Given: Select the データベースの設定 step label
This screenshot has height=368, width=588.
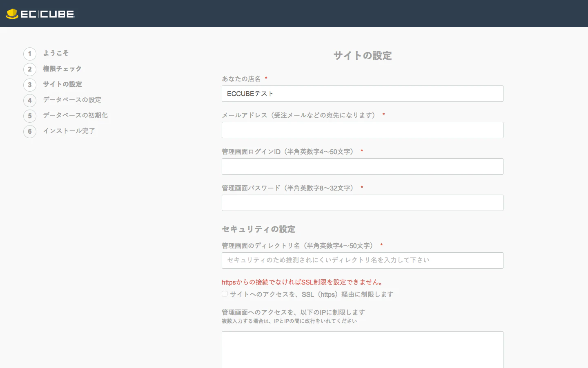Looking at the screenshot, I should (72, 100).
